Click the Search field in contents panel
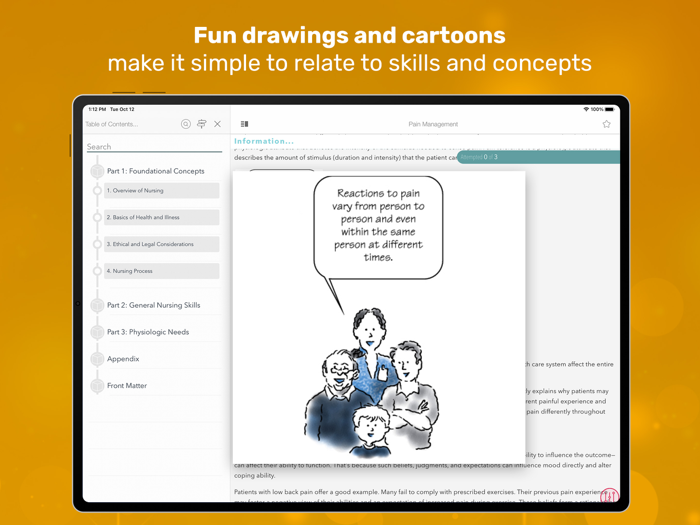This screenshot has height=525, width=700. pos(154,146)
